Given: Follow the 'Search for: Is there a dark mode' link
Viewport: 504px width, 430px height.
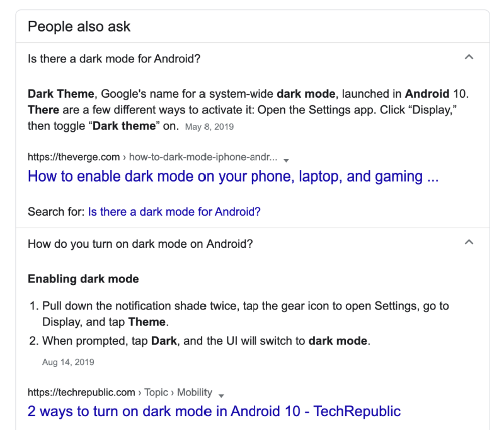Looking at the screenshot, I should [x=175, y=212].
